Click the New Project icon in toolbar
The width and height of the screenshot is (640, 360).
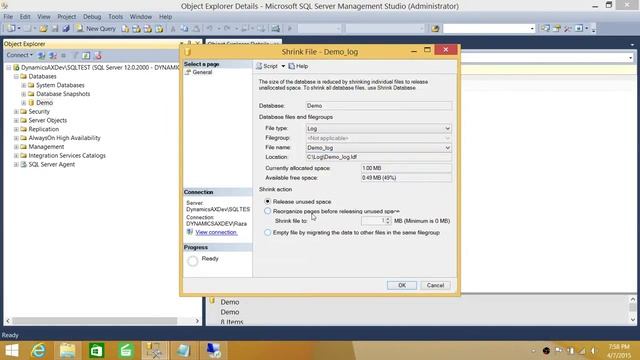click(x=11, y=29)
